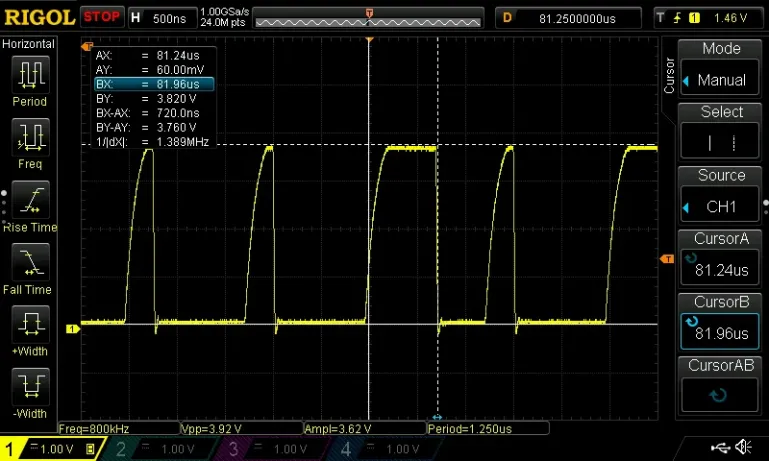Click the BY = 3.820 V cursor readout

pos(154,99)
